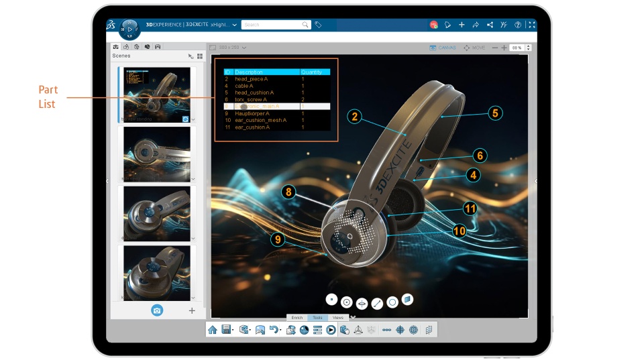Open the 3D part icon's dropdown arrow

coord(250,330)
